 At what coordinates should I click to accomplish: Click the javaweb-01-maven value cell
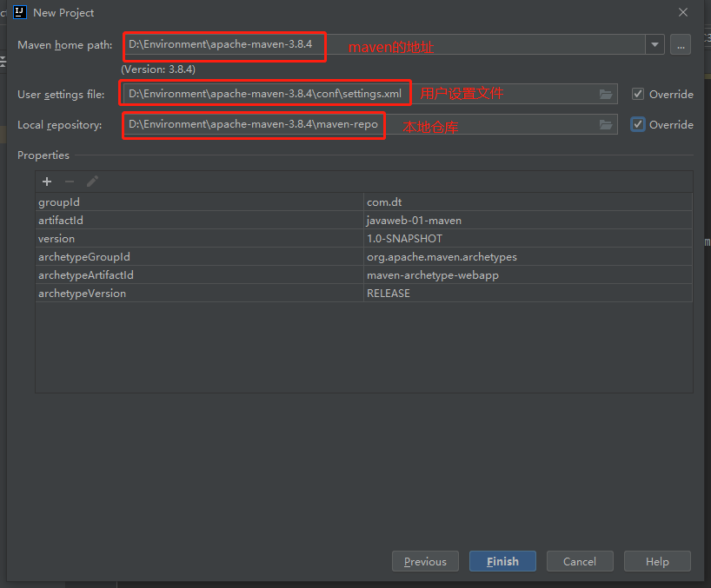point(528,220)
